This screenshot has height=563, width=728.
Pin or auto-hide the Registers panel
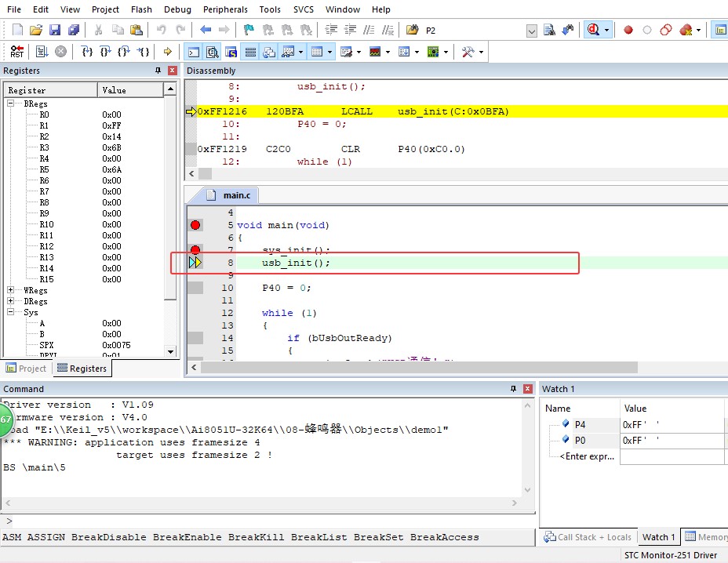(158, 71)
